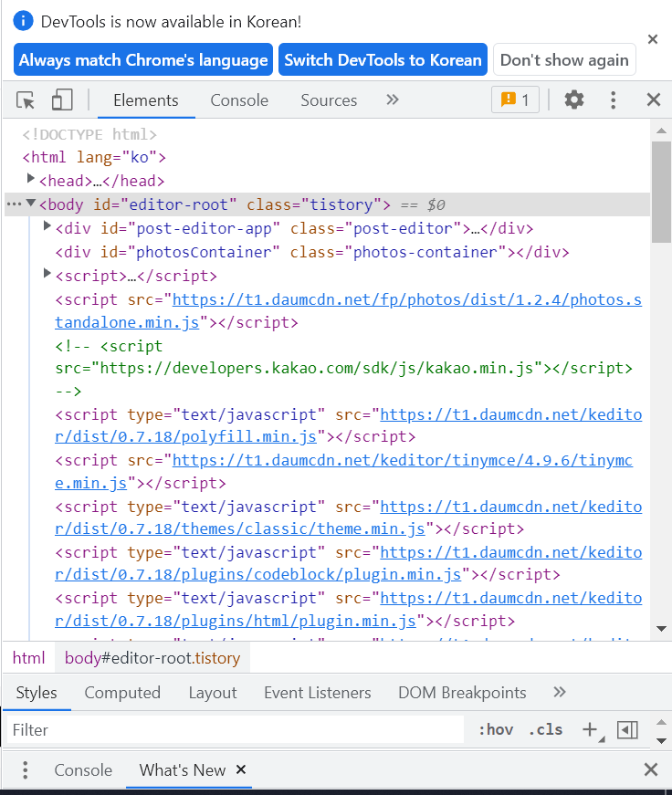Click the info icon beside the DevTools language message
This screenshot has height=795, width=672.
click(24, 21)
